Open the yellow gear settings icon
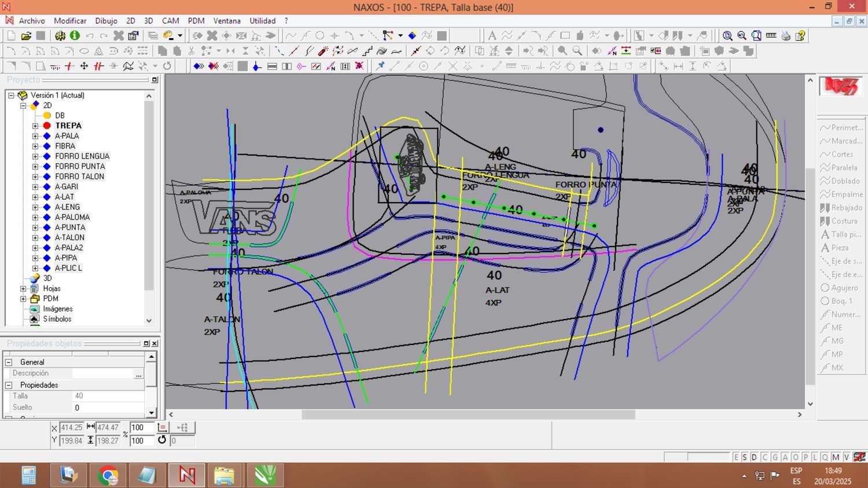Screen dimensions: 868x488 click(60, 36)
